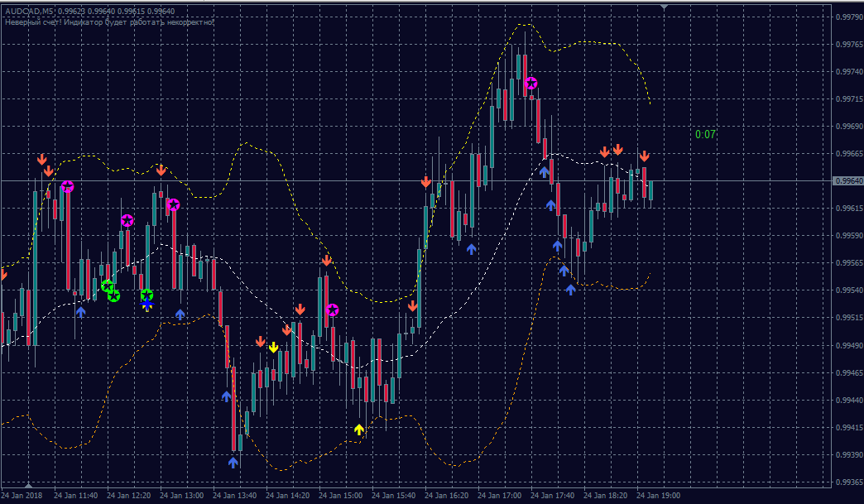Click the yellow down arrow signal

pyautogui.click(x=273, y=347)
